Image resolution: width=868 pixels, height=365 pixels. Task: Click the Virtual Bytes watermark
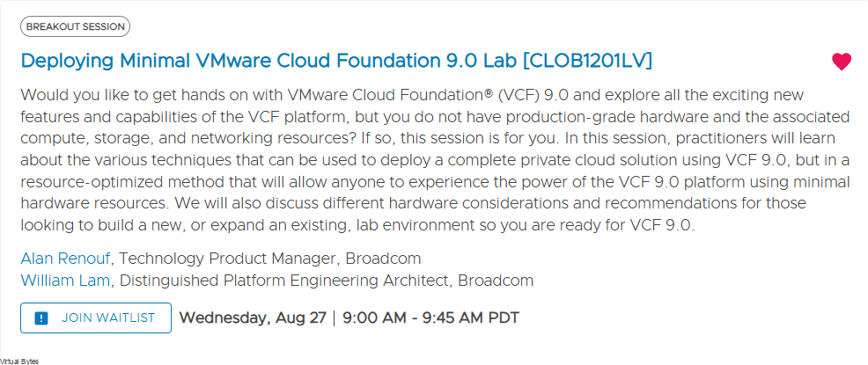[19, 361]
